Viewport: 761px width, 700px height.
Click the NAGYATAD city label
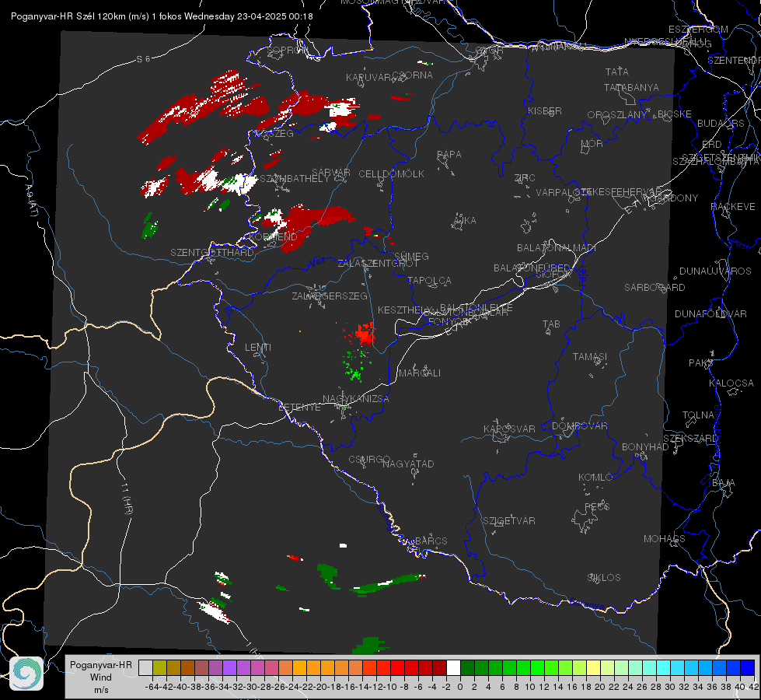pos(408,464)
